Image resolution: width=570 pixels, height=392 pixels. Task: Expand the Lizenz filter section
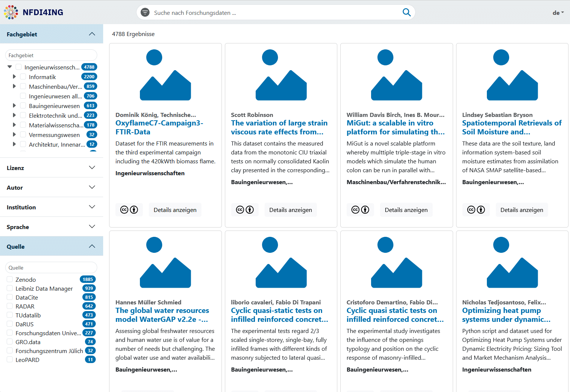tap(52, 168)
